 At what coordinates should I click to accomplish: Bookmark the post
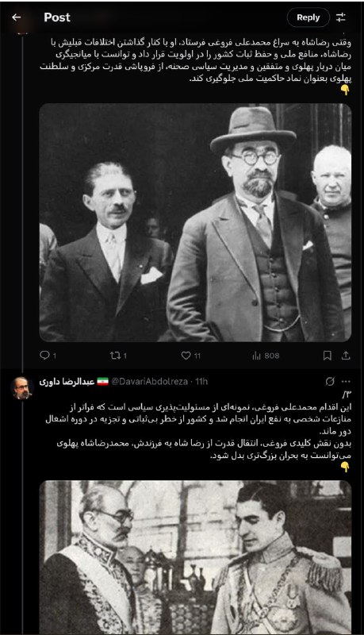coord(328,356)
